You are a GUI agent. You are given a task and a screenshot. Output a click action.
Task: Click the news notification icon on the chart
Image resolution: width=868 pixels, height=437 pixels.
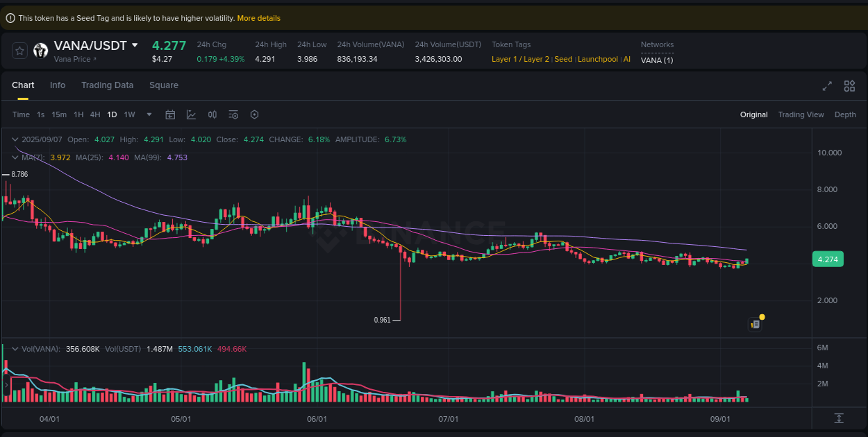[756, 324]
